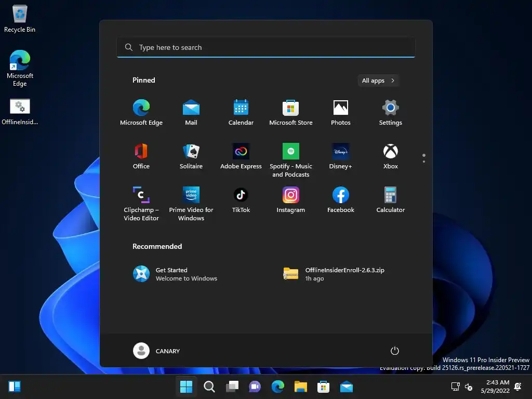
Task: Click the Start button on the taskbar
Action: pyautogui.click(x=186, y=387)
